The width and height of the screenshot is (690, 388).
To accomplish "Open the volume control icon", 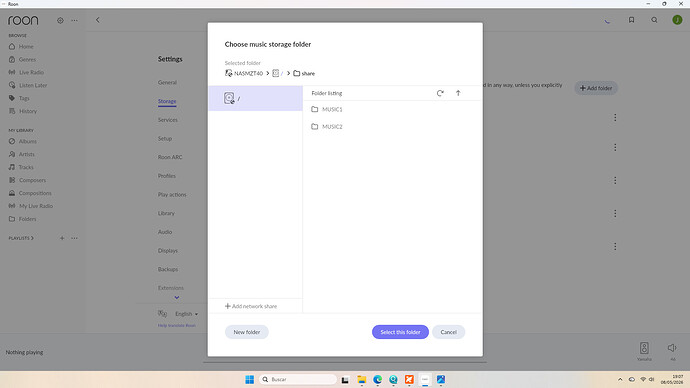I will coord(672,348).
